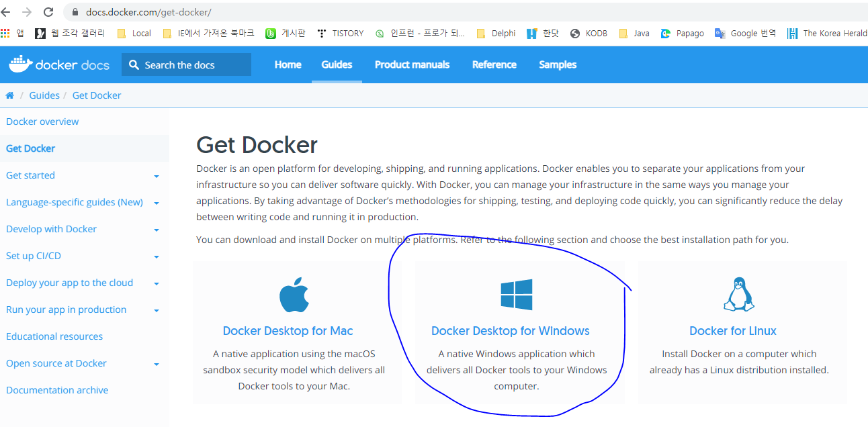The image size is (868, 427).
Task: Expand the Run your app in production arrow
Action: click(157, 311)
